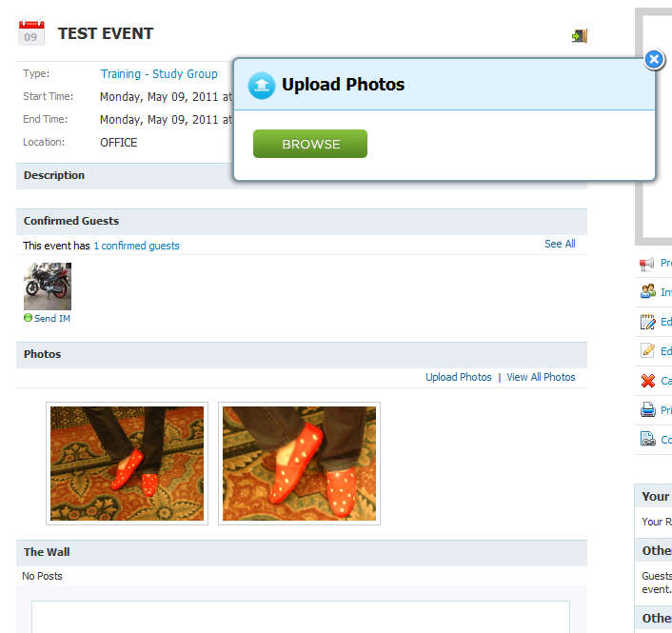Click the green BROWSE button

310,144
